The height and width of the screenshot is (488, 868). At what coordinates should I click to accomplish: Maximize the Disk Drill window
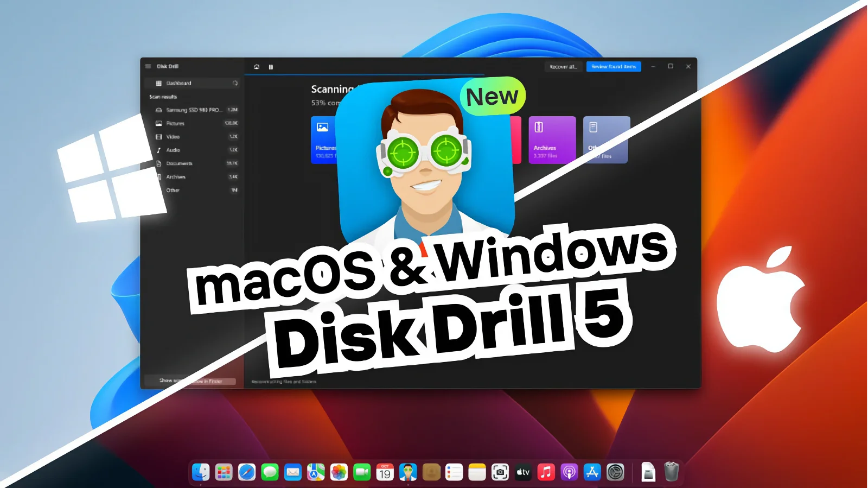(671, 66)
